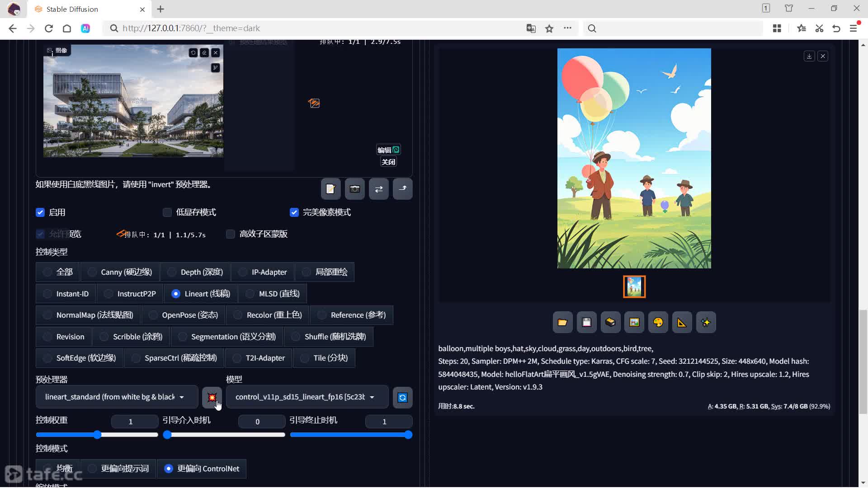The height and width of the screenshot is (488, 868).
Task: Switch to the Stable Diffusion browser tab
Action: point(90,9)
